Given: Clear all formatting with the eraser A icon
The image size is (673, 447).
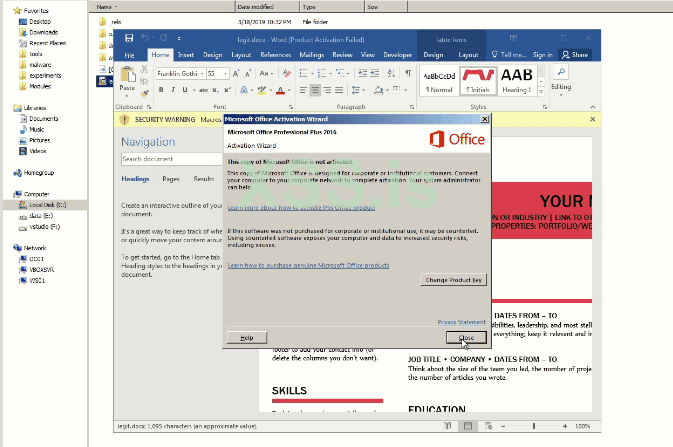Looking at the screenshot, I should coord(287,74).
